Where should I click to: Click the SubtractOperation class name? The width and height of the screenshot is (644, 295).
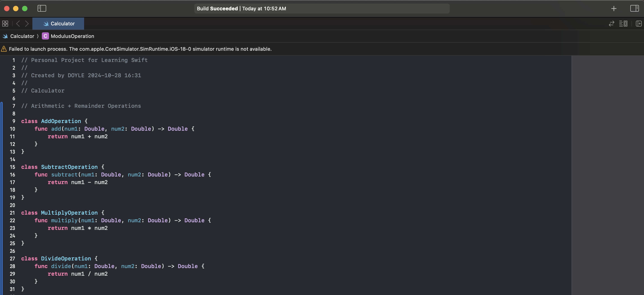click(x=69, y=167)
